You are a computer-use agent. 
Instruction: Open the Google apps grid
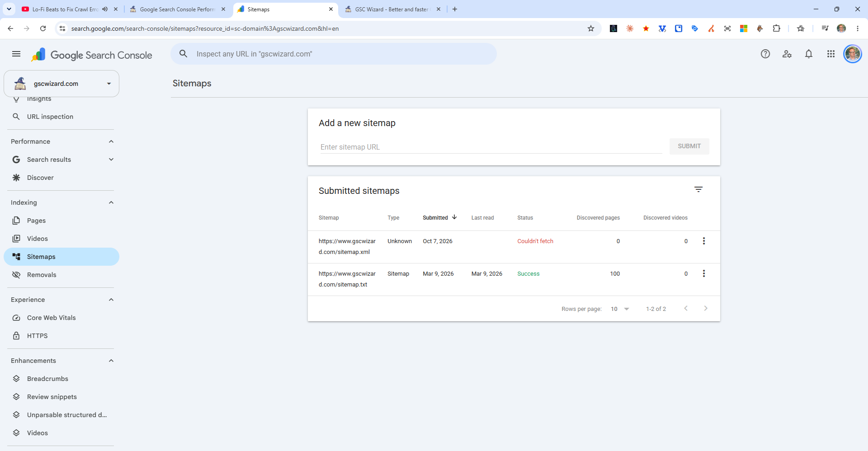pos(831,54)
